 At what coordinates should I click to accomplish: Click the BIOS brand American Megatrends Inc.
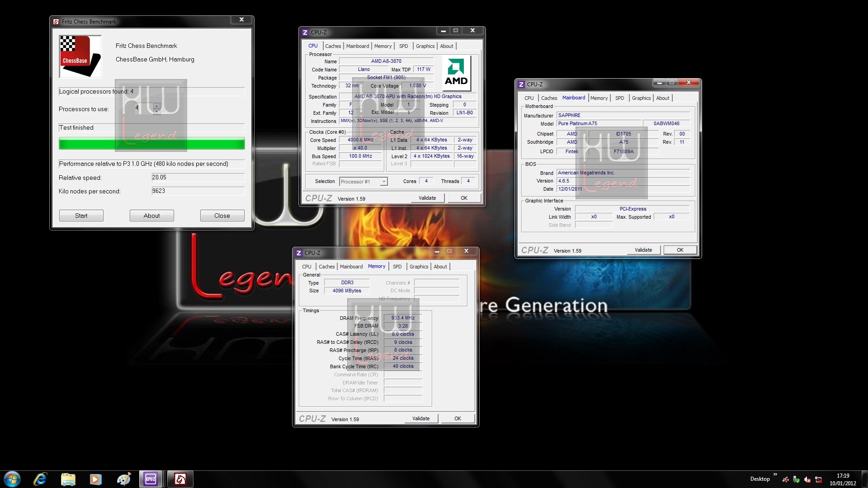pyautogui.click(x=623, y=173)
